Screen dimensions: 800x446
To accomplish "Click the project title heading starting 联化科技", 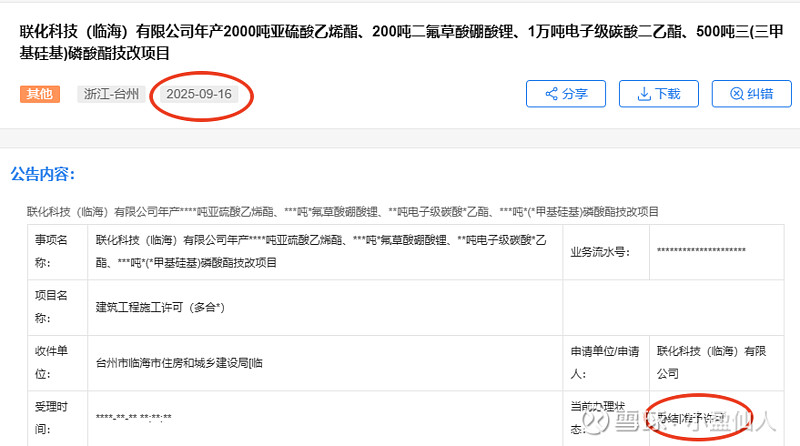I will 401,42.
